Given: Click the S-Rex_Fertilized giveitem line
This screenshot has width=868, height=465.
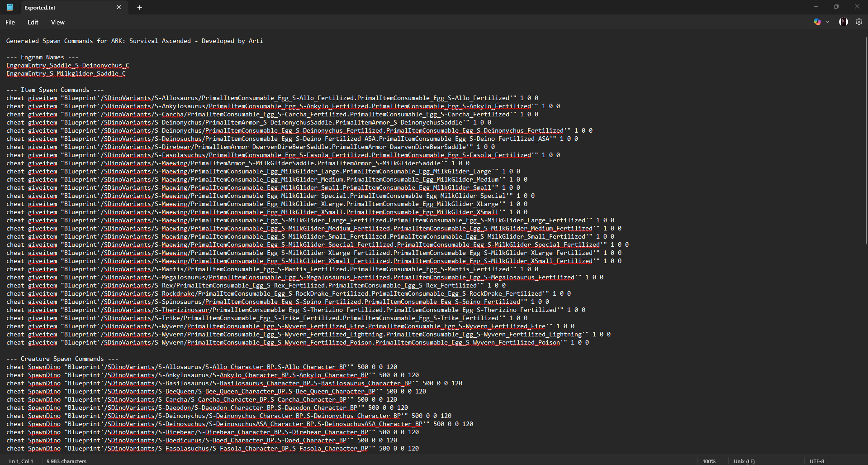Looking at the screenshot, I should tap(256, 285).
